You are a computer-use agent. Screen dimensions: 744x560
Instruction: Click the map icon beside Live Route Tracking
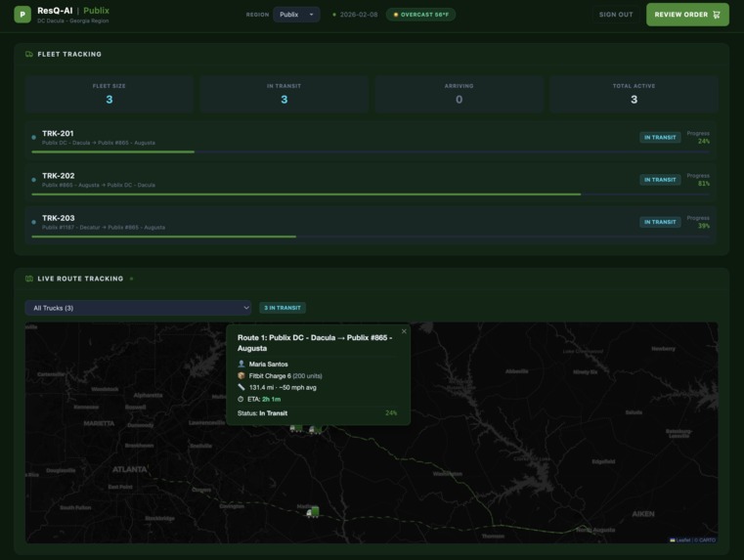29,279
